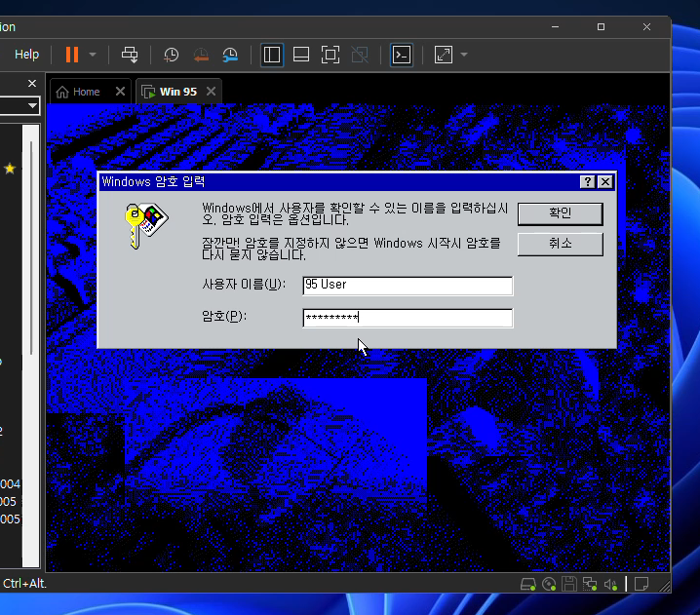Screen dimensions: 700x615
Task: Pause the virtual machine with the orange button
Action: (72, 55)
